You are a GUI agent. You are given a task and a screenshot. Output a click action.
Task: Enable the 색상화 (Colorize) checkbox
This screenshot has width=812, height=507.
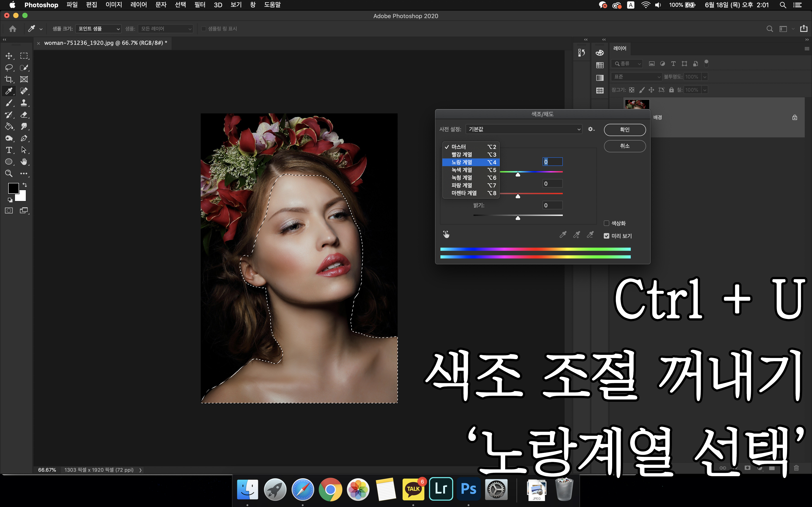(x=606, y=223)
